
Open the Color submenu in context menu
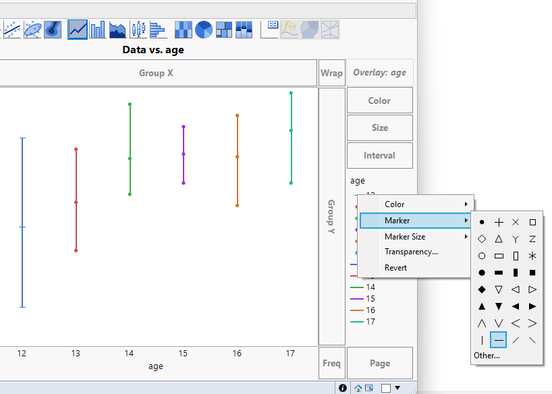(416, 204)
